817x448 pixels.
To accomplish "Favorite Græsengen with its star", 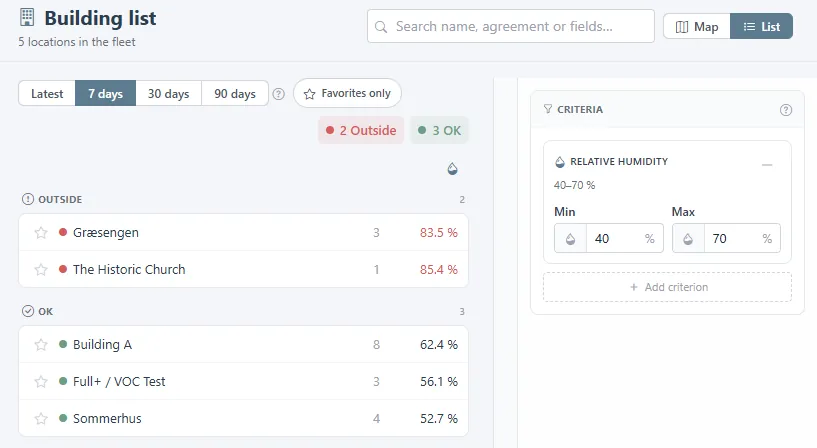I will coord(41,232).
